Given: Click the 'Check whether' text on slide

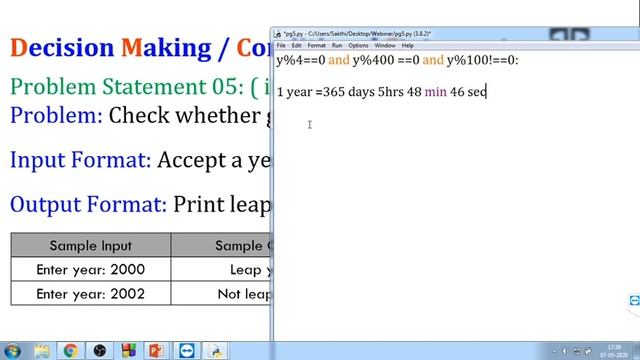Looking at the screenshot, I should tap(184, 116).
